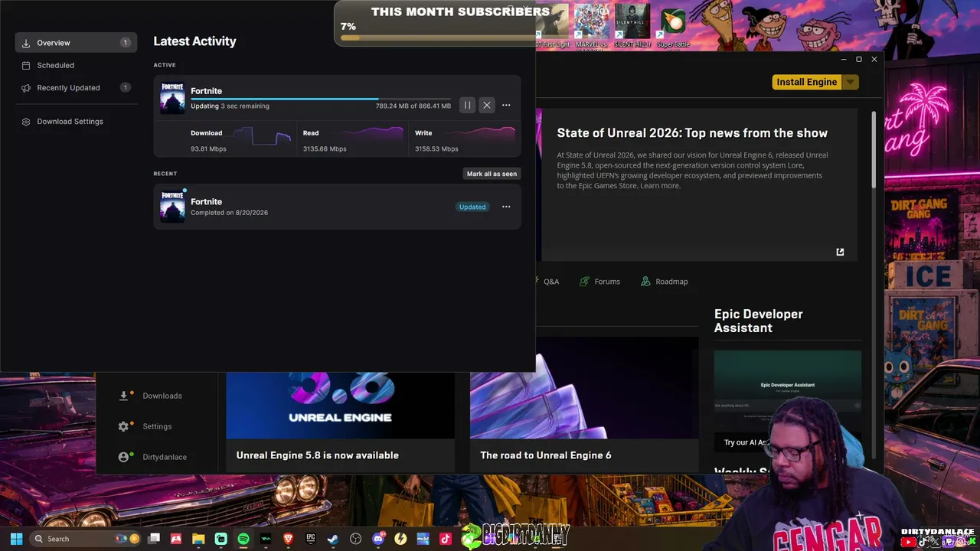Click the '3158.53 Mbps' write speed
This screenshot has width=980, height=551.
click(x=436, y=149)
